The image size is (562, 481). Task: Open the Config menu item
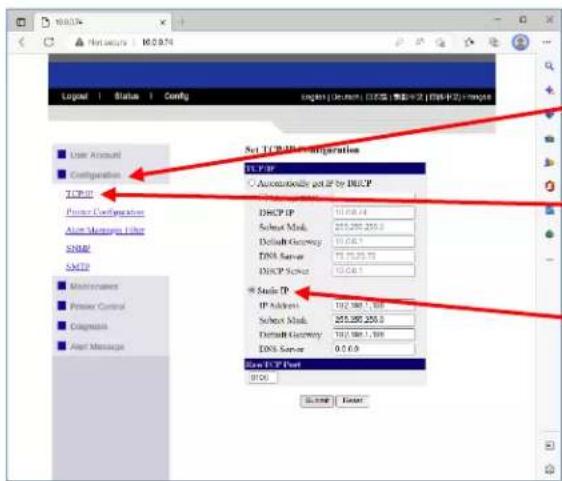click(176, 96)
